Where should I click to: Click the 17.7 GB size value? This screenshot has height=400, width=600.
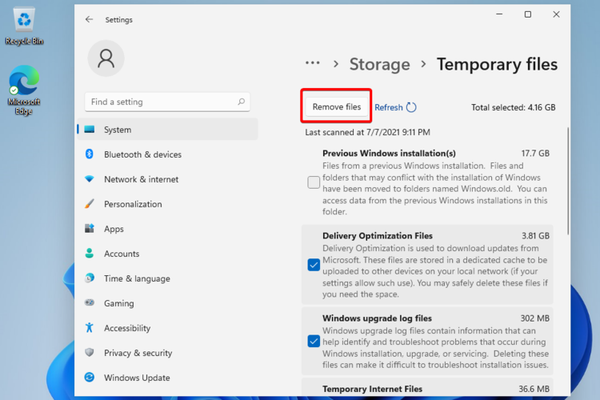coord(535,153)
